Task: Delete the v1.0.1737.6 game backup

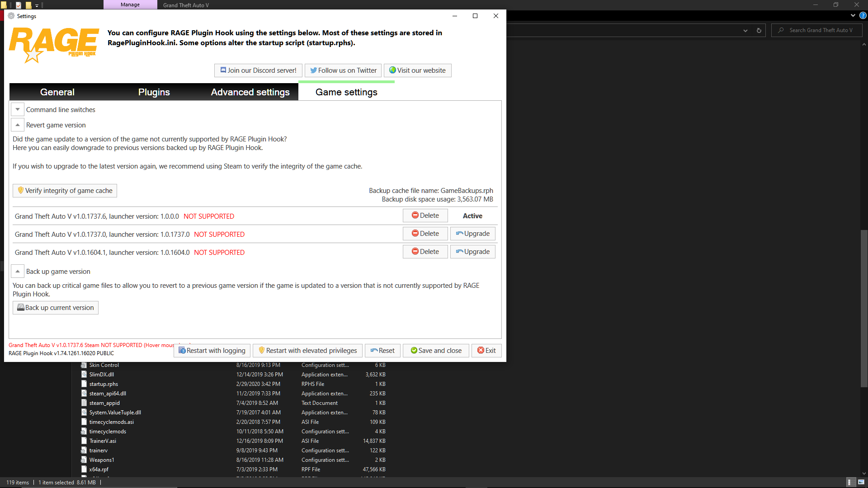Action: click(425, 216)
